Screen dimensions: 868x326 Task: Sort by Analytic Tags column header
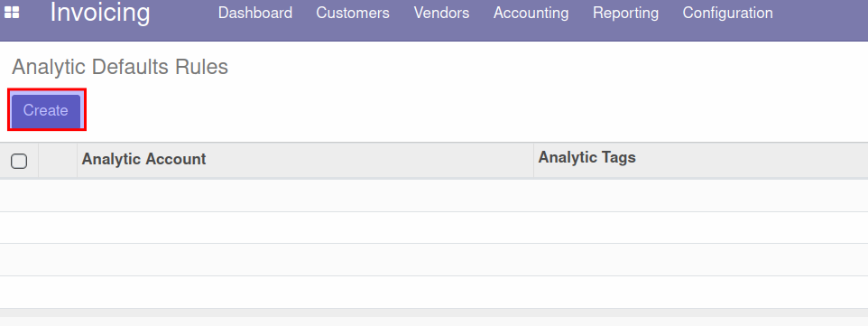pos(701,160)
